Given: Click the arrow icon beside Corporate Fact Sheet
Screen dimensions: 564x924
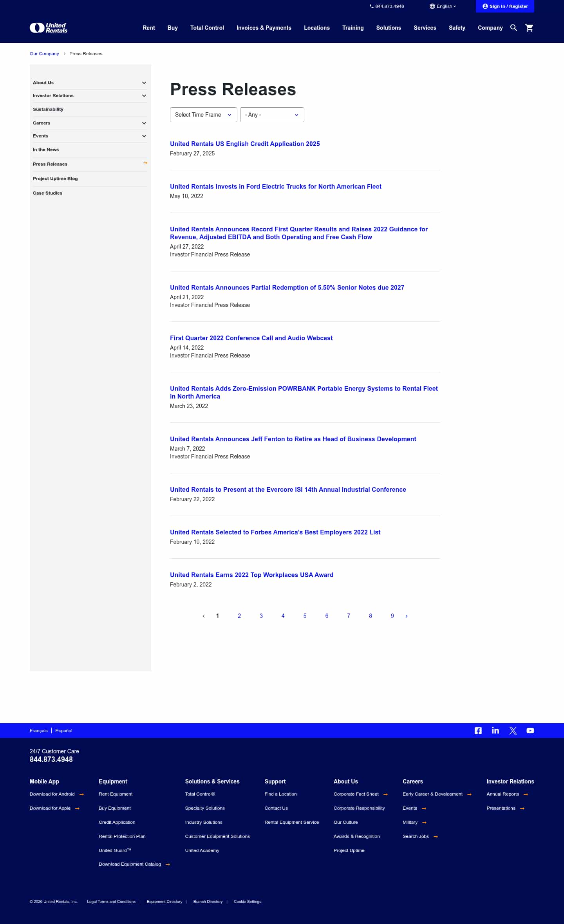Looking at the screenshot, I should tap(385, 794).
